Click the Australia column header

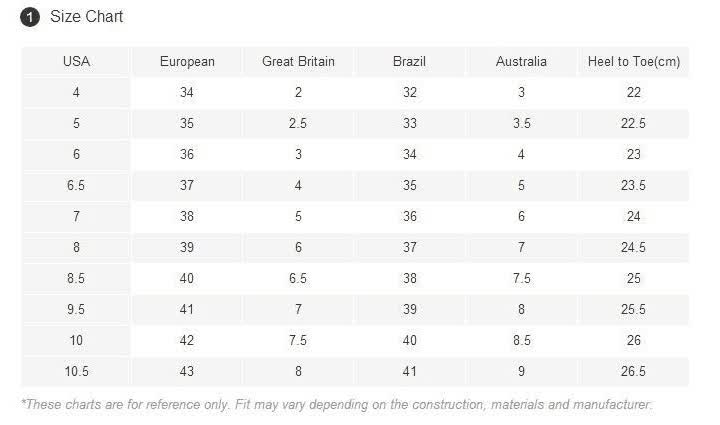tap(521, 62)
